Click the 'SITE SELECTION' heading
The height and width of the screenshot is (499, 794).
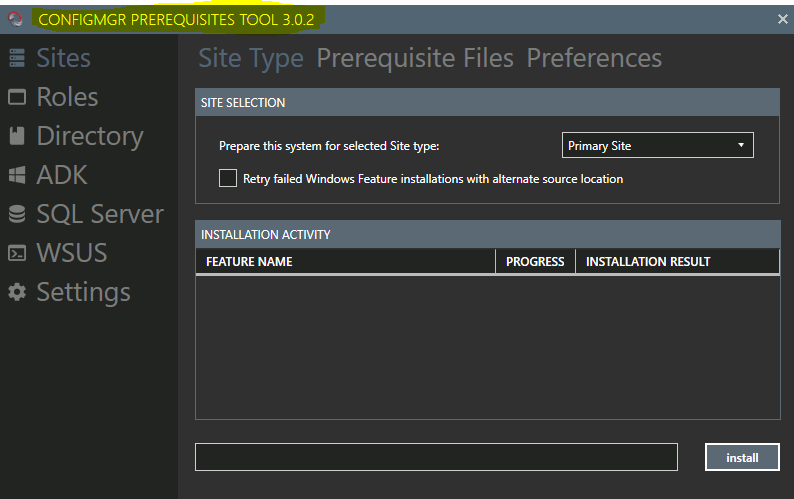click(x=243, y=103)
